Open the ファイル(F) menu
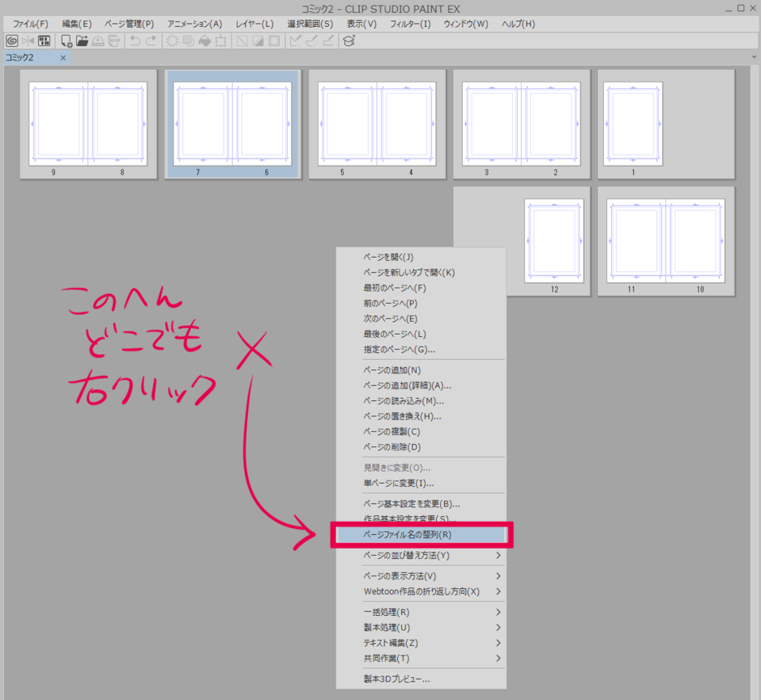 tap(30, 24)
